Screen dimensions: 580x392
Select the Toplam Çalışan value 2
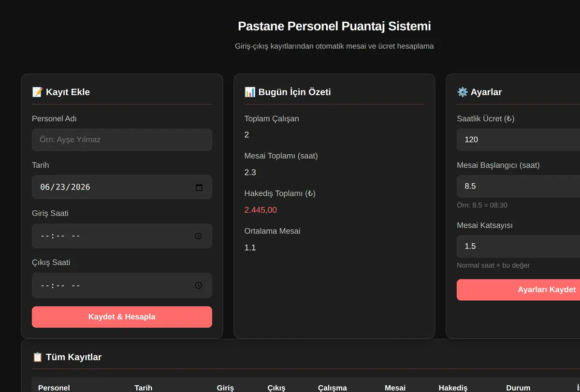[247, 134]
